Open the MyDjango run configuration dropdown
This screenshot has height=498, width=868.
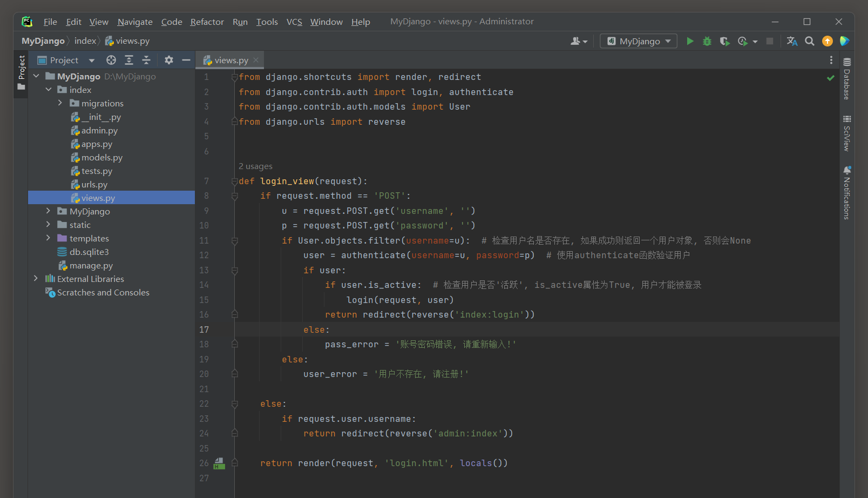[639, 41]
